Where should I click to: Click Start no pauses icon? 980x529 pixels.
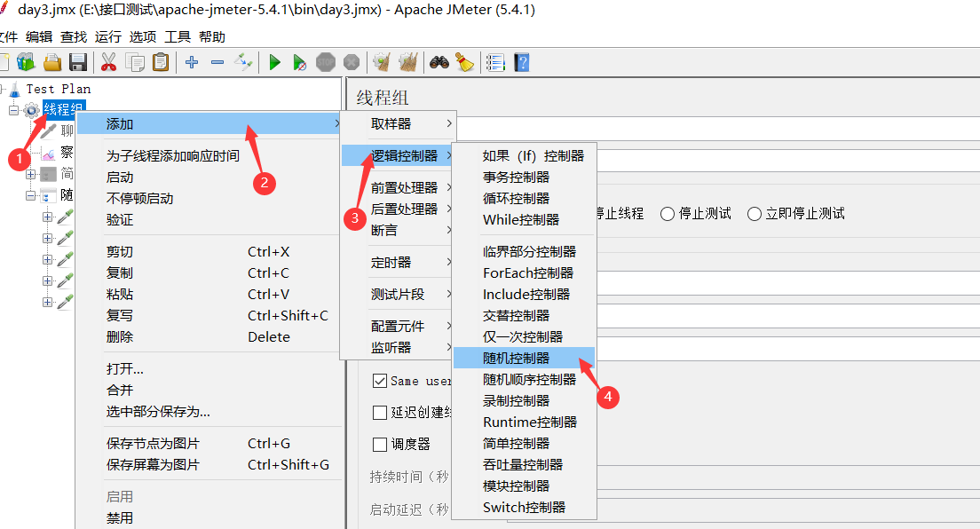pyautogui.click(x=300, y=62)
